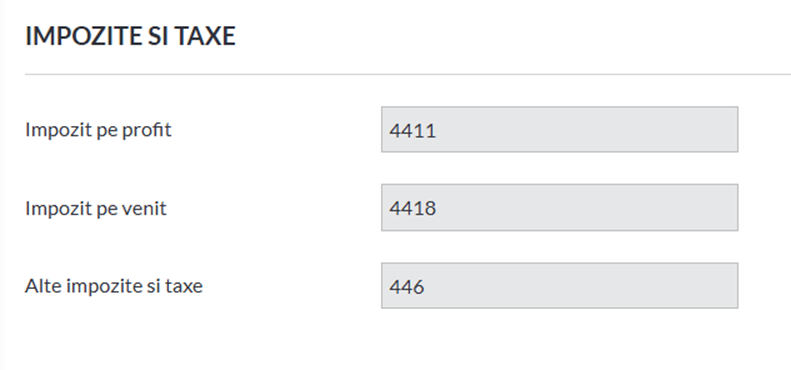Viewport: 791px width, 370px height.
Task: Activate the field containing account 446
Action: (x=559, y=285)
